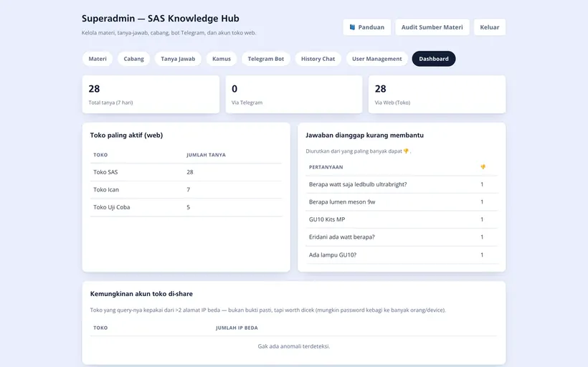
Task: Open question 'Berapa watt saja ledbulb ultrabright?'
Action: click(x=358, y=184)
